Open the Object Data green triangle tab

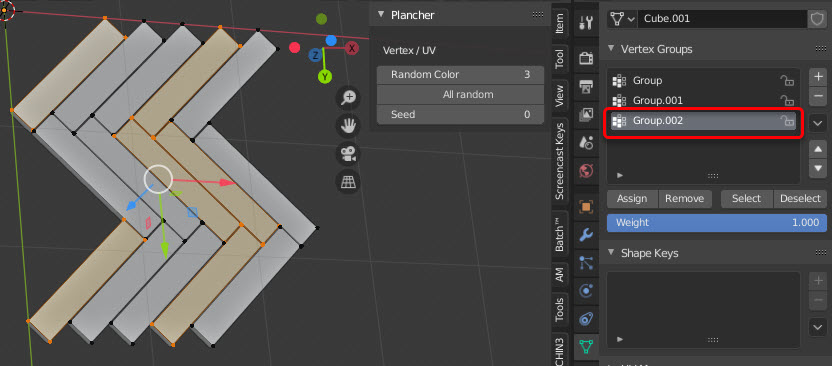point(586,347)
